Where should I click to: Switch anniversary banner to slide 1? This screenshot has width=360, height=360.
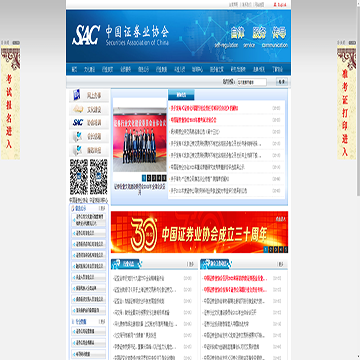coord(266,250)
